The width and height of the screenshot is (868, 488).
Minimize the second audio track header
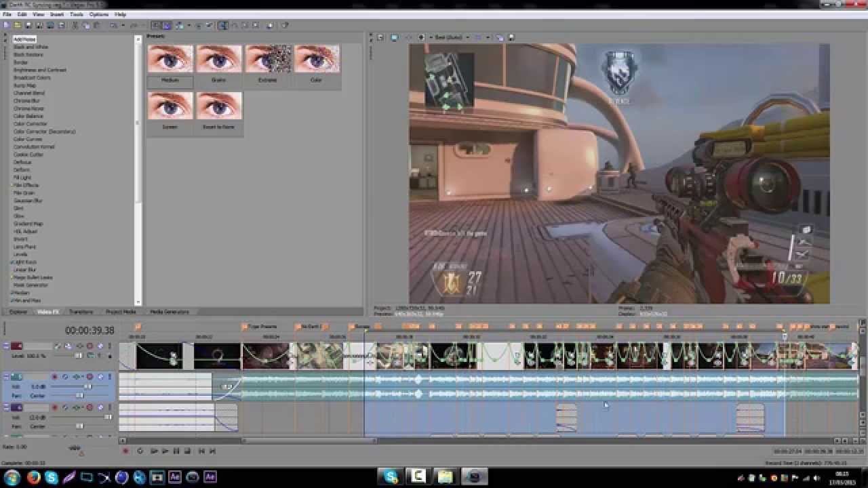[x=6, y=407]
